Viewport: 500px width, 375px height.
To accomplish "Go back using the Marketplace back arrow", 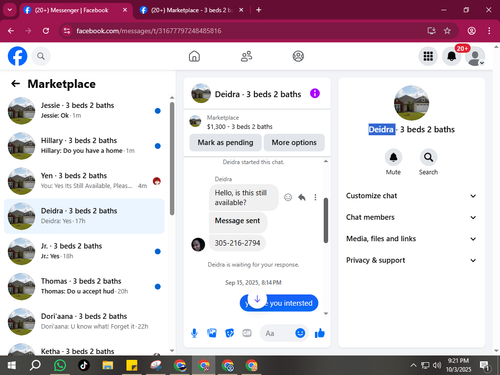I will coord(16,84).
